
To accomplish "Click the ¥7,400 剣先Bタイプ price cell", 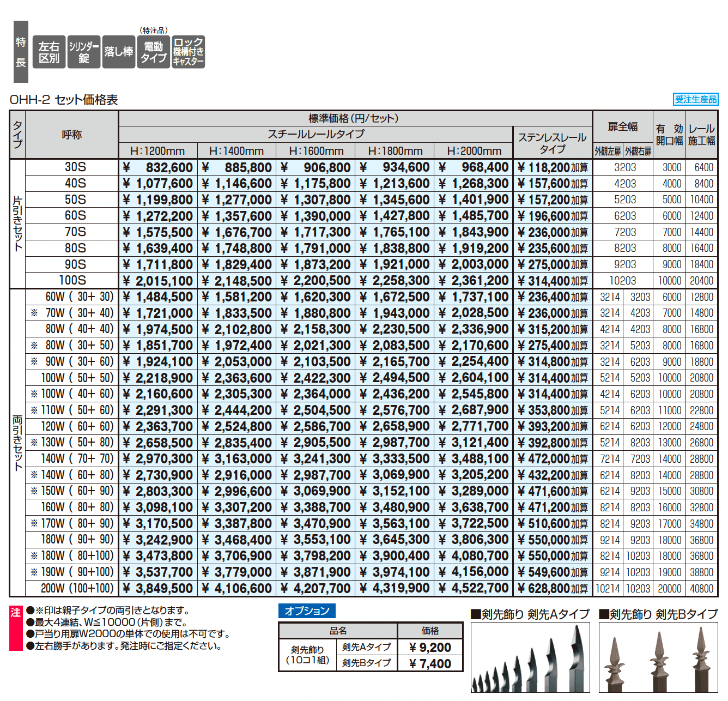I will pyautogui.click(x=430, y=664).
